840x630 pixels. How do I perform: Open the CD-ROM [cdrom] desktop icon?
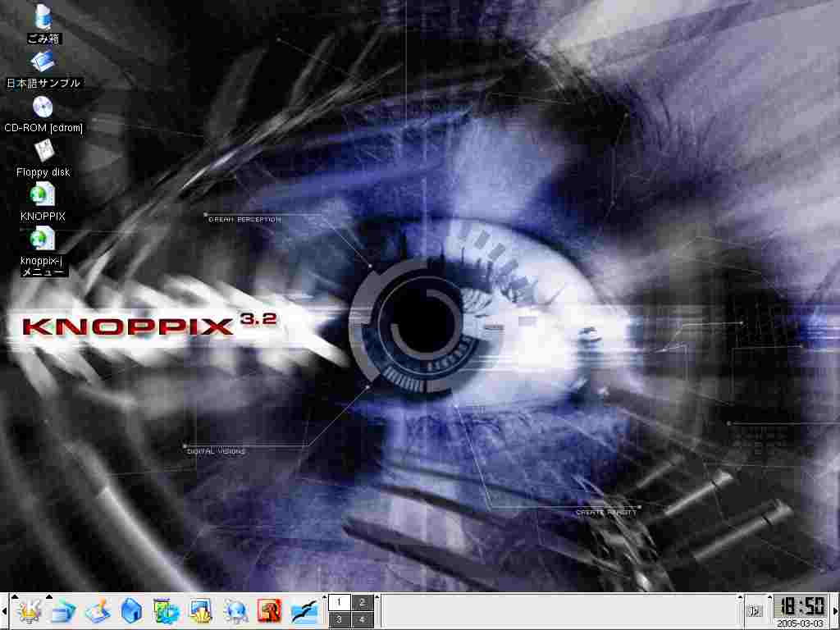(43, 107)
